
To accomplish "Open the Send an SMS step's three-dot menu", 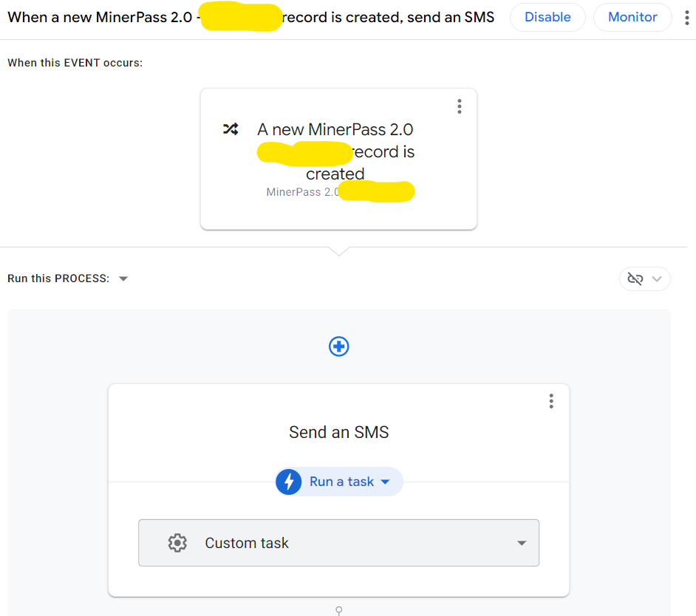I will tap(551, 401).
